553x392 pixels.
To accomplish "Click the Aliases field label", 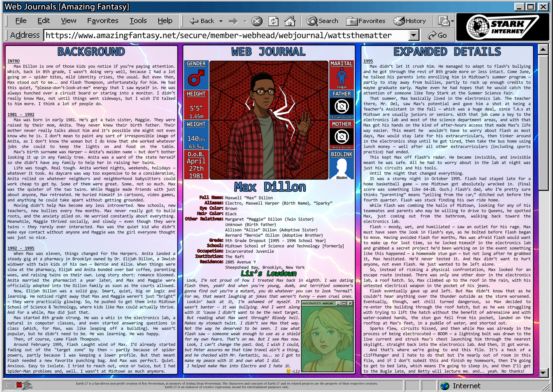I will tap(214, 203).
